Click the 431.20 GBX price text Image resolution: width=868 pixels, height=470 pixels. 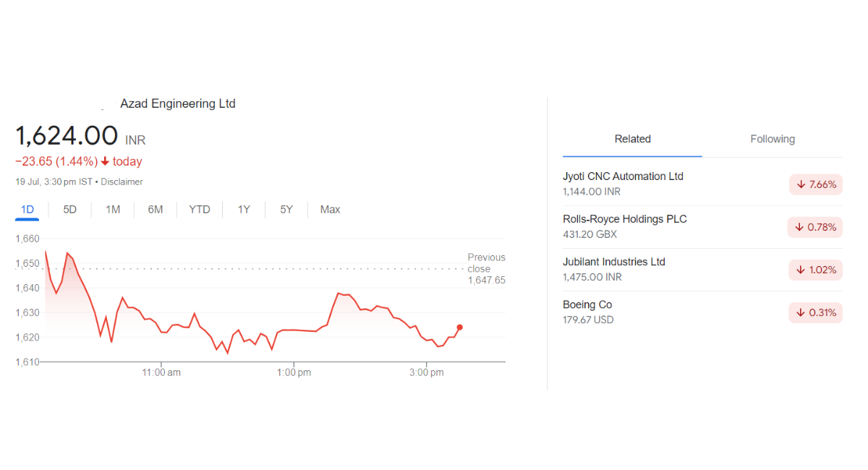click(x=590, y=234)
